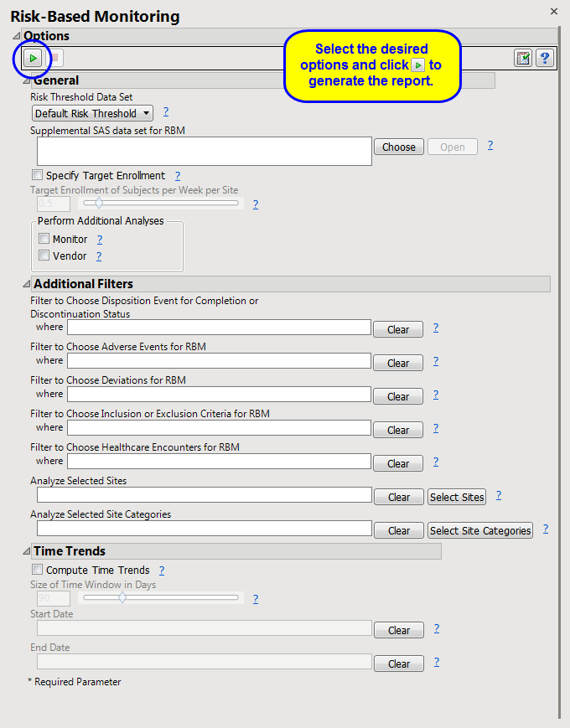The height and width of the screenshot is (728, 570).
Task: Clear the Start Date field
Action: coord(399,630)
